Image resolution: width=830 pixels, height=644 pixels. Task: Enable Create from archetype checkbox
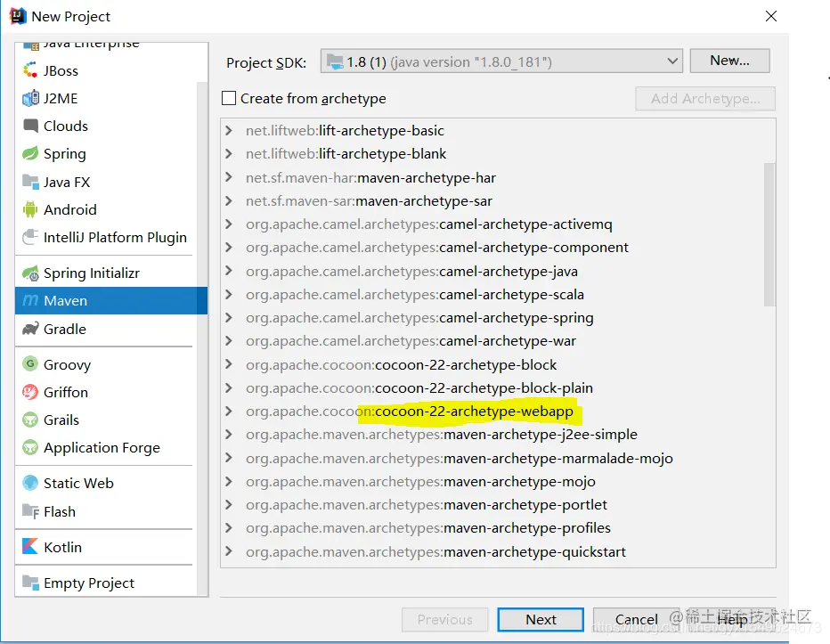click(229, 98)
